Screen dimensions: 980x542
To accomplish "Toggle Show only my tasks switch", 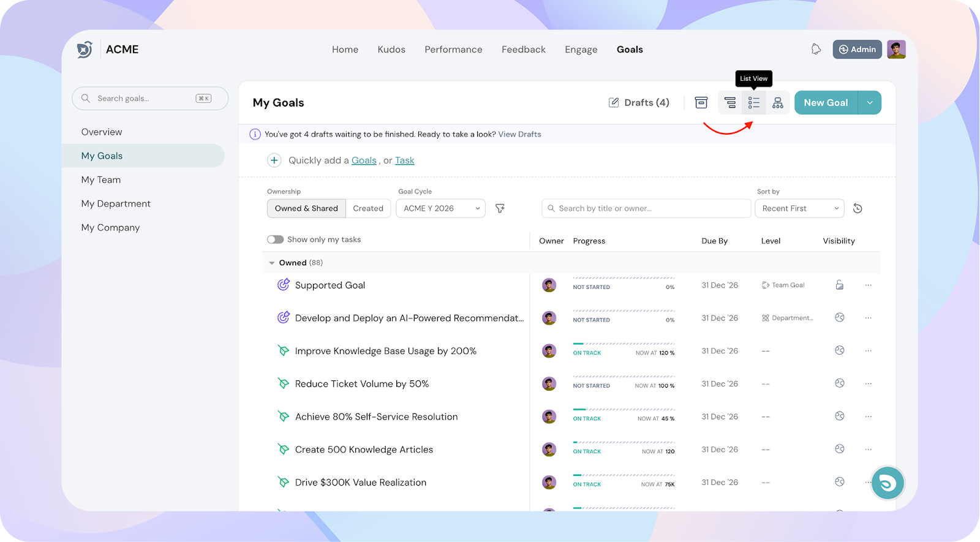I will coord(275,239).
